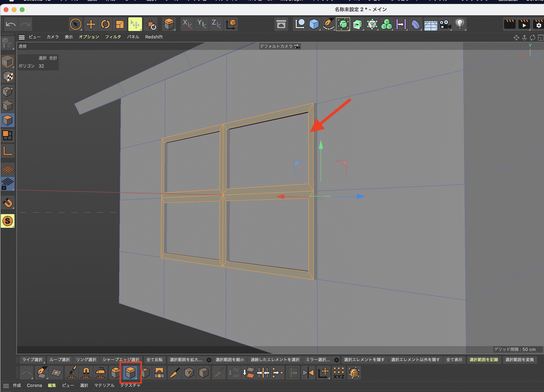Screen dimensions: 544x392
Task: Click the Render to Picture Viewer clapperboard
Action: click(x=524, y=24)
